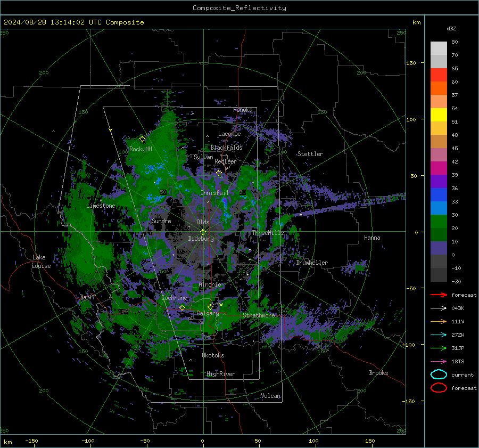
Task: Click the Airdrie city label
Action: click(x=210, y=284)
